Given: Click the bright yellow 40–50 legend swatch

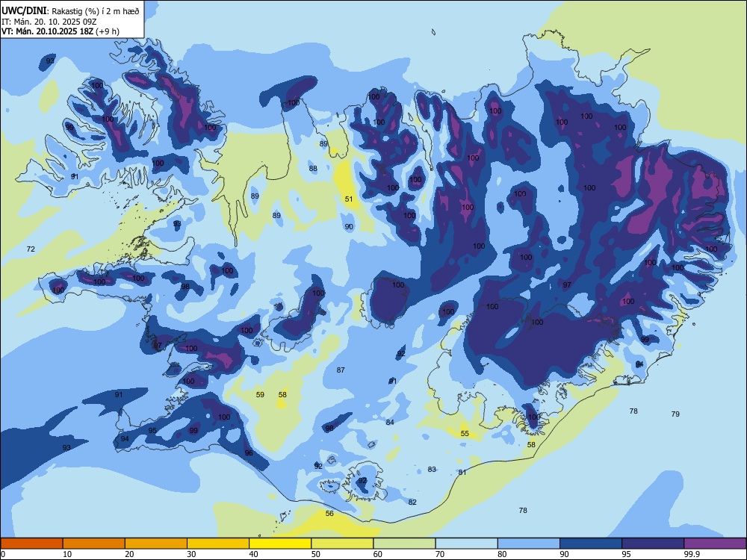Looking at the screenshot, I should click(x=280, y=544).
